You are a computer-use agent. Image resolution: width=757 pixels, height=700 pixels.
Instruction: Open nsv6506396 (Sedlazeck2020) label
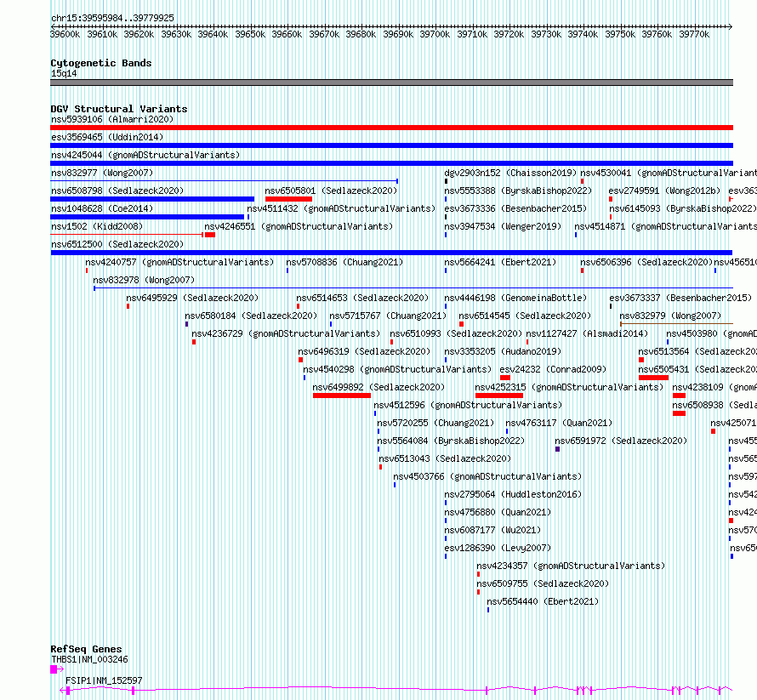click(x=646, y=262)
